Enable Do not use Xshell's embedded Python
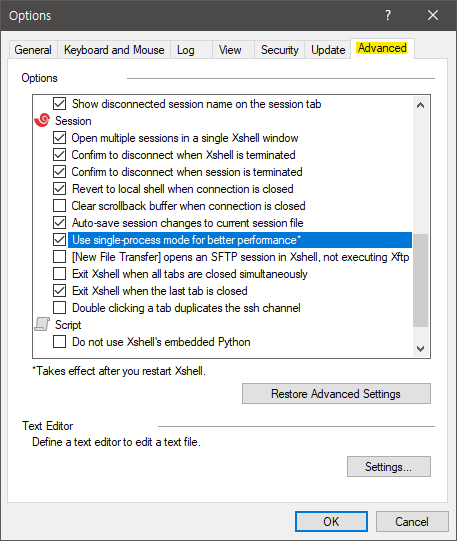 click(60, 342)
